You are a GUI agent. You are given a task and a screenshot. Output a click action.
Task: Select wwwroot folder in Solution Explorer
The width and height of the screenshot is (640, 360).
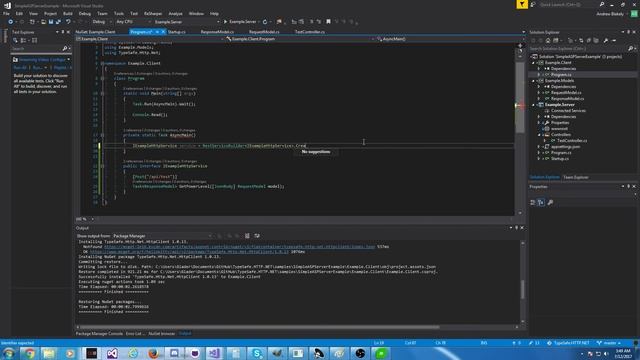pyautogui.click(x=559, y=129)
